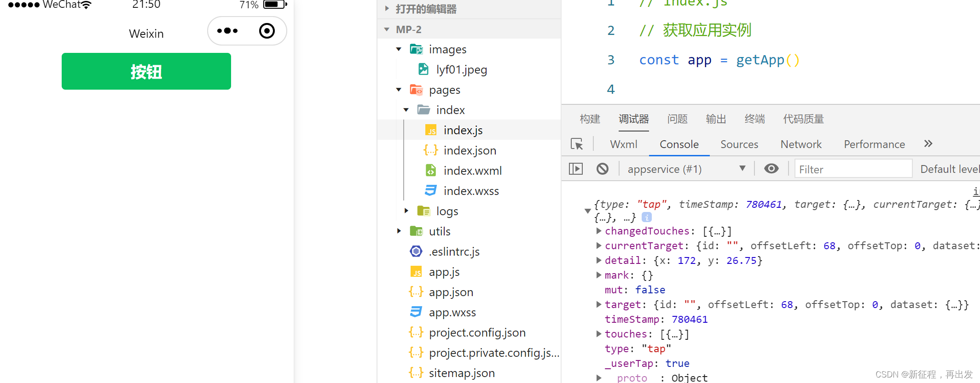Switch to the 输出 panel tab
Screen dimensions: 980x383
[716, 119]
